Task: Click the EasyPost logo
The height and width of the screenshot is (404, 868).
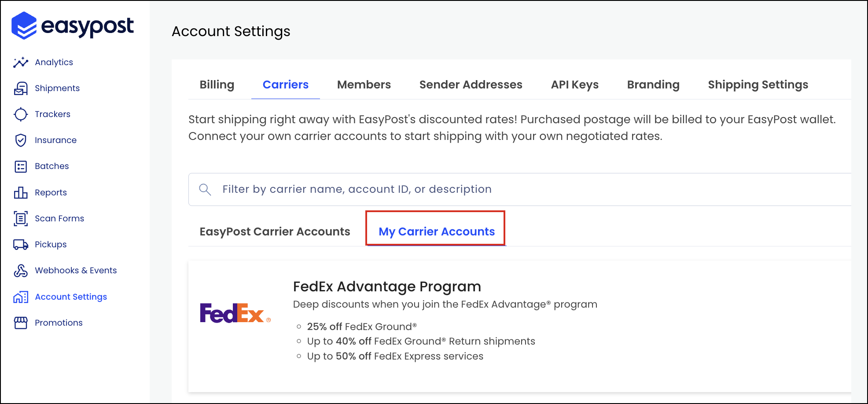Action: pyautogui.click(x=73, y=26)
